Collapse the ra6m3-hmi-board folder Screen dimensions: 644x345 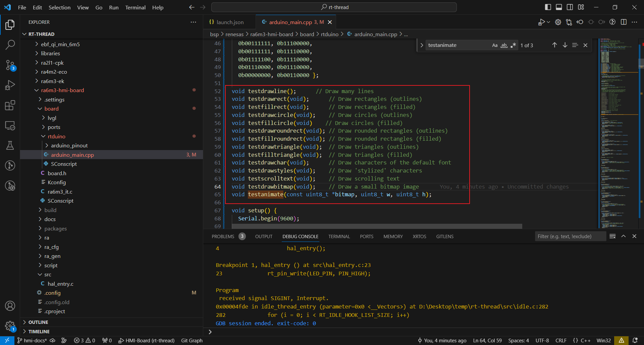(111, 90)
